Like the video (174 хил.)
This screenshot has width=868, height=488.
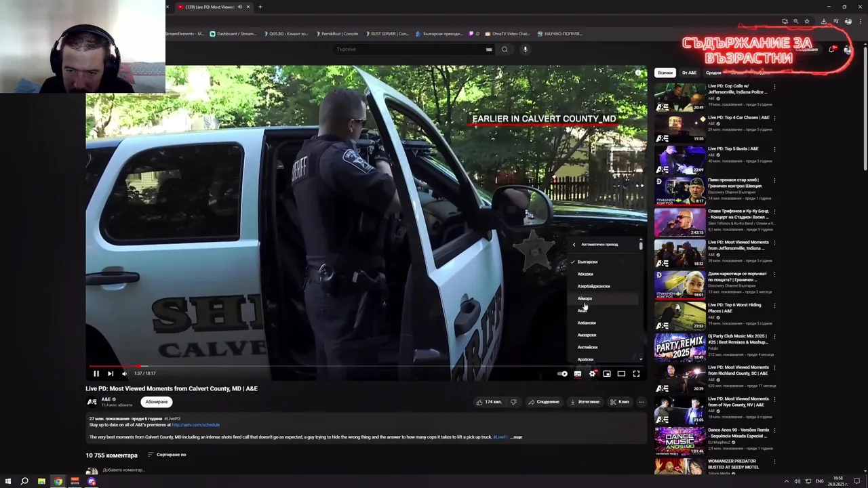488,402
